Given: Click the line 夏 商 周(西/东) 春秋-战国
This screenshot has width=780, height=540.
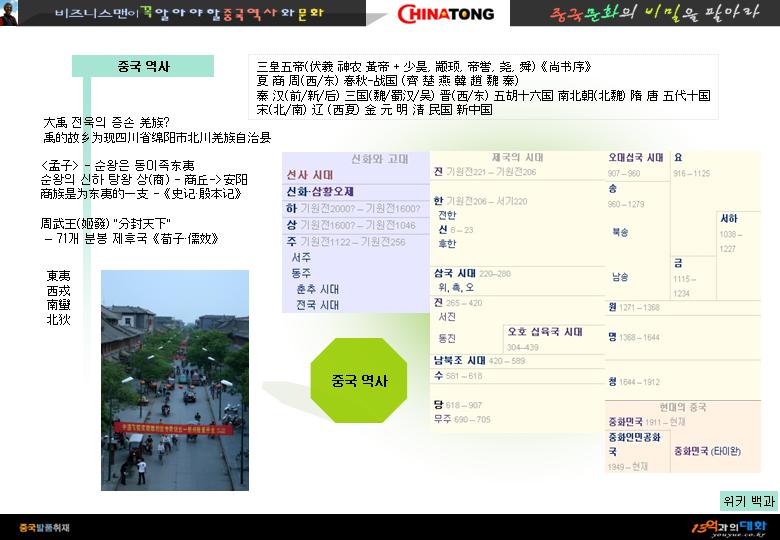Looking at the screenshot, I should click(388, 81).
